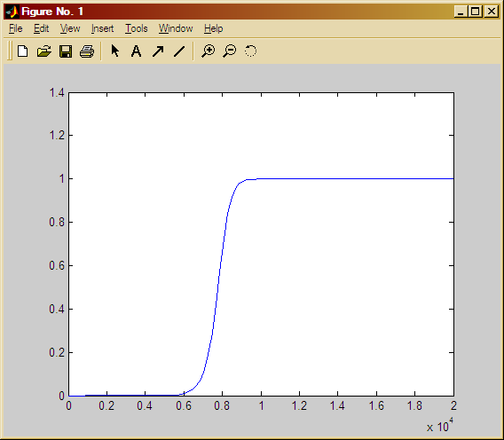The height and width of the screenshot is (440, 504).
Task: Click the y-axis tick label 1.2
Action: [x=57, y=136]
